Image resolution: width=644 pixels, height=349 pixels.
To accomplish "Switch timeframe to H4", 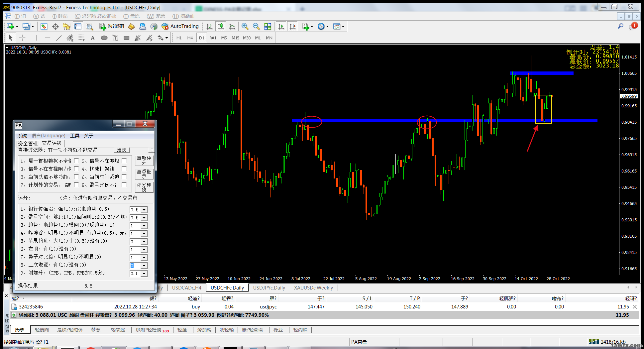I will 190,38.
